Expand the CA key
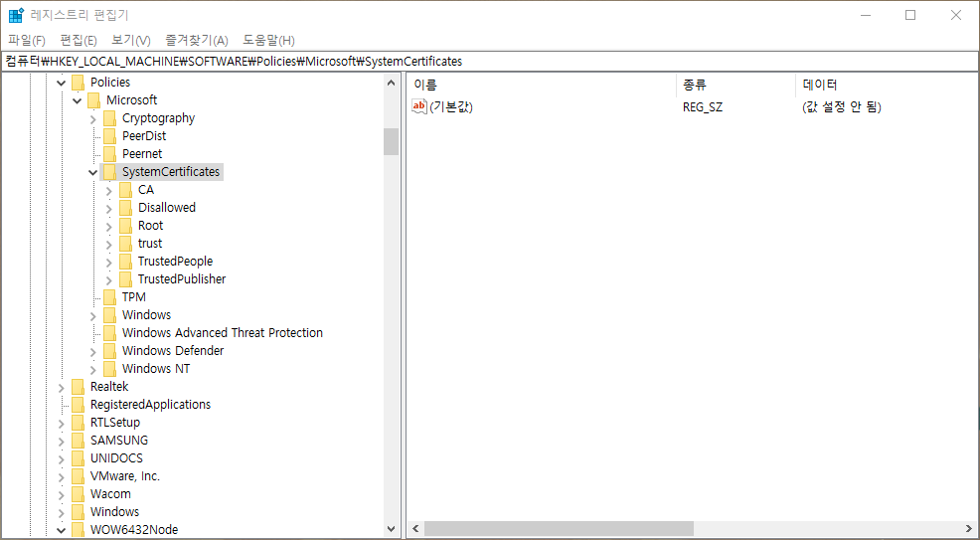Image resolution: width=980 pixels, height=540 pixels. [x=109, y=190]
